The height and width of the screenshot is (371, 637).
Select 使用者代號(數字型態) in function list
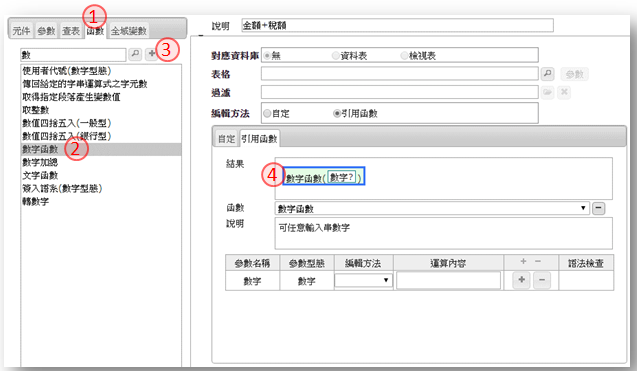click(x=101, y=71)
